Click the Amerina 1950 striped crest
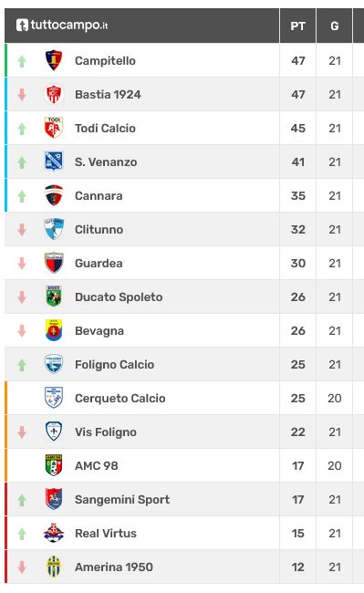The width and height of the screenshot is (364, 593). pyautogui.click(x=54, y=567)
